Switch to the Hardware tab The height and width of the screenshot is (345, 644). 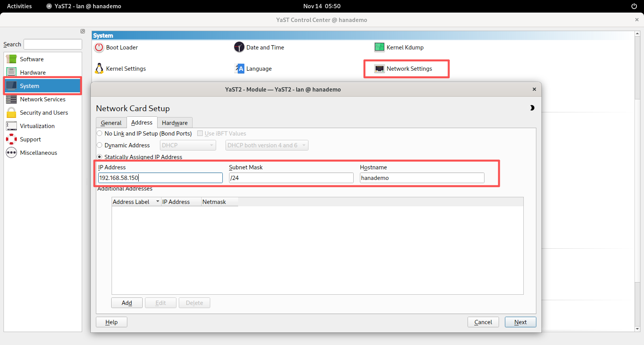[175, 123]
